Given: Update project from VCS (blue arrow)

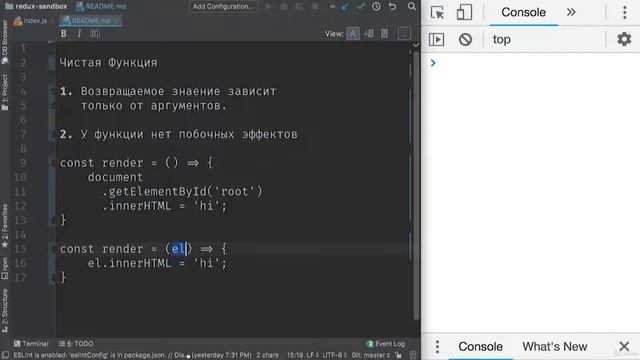Looking at the screenshot, I should [x=345, y=7].
